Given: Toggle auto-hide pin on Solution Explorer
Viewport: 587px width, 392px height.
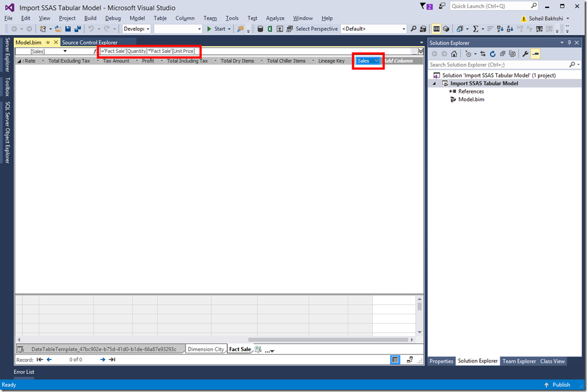Looking at the screenshot, I should [569, 43].
